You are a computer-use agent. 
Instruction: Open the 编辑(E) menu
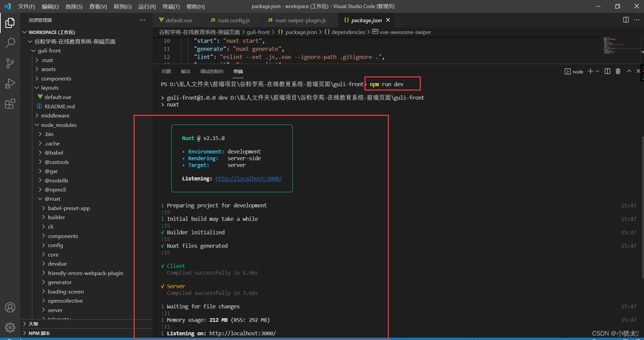tap(50, 6)
